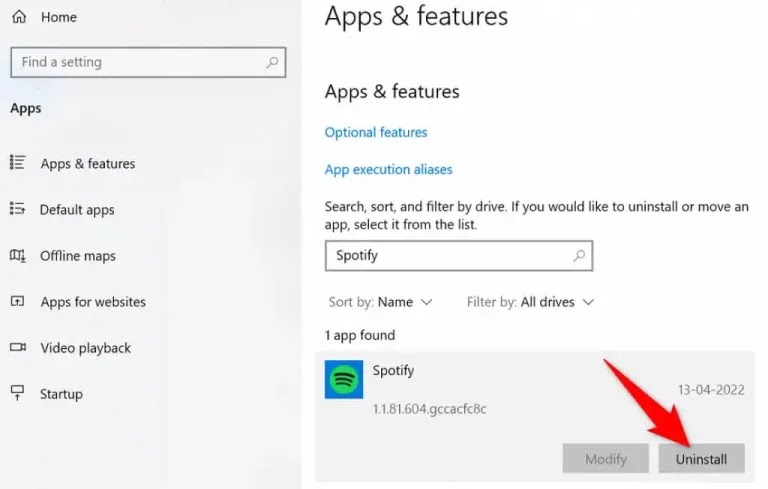The image size is (768, 489).
Task: Click the Apps for websites icon
Action: point(18,301)
